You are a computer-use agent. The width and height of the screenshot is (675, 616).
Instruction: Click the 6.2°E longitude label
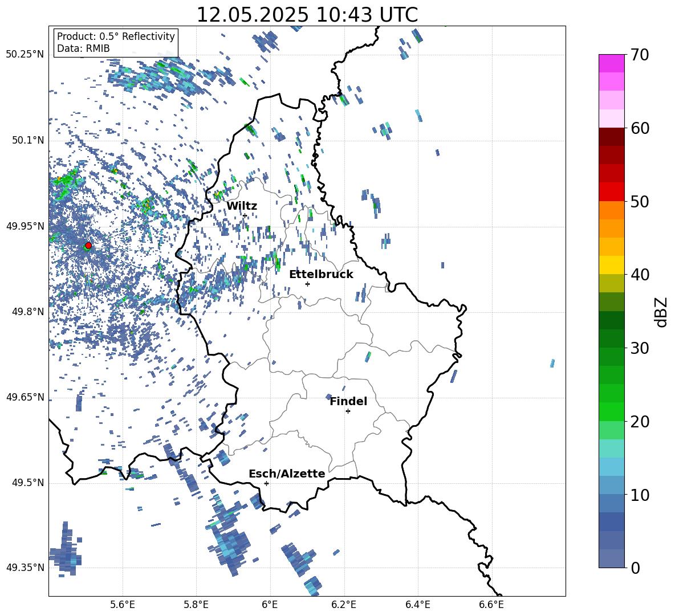coord(344,605)
